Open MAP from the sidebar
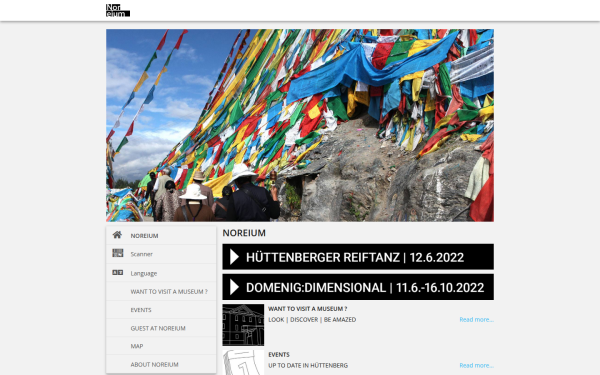The image size is (600, 375). [x=161, y=346]
